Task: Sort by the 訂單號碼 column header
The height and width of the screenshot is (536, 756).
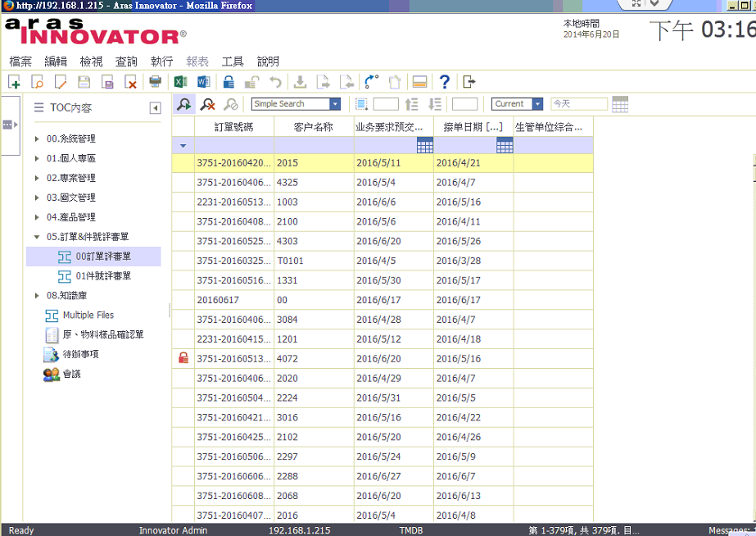Action: click(x=234, y=127)
